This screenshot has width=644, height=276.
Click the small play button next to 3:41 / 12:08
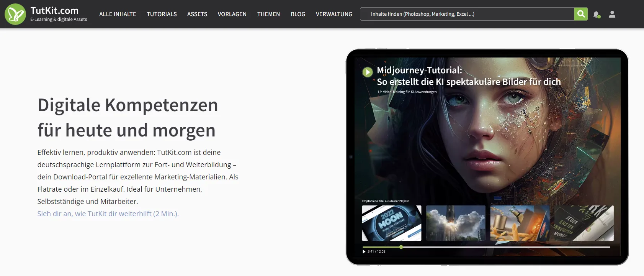click(x=364, y=251)
